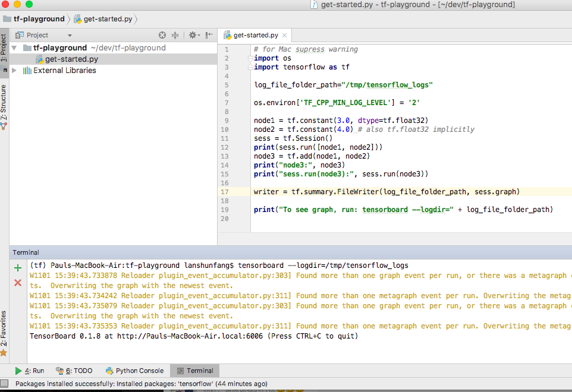Click the TODO icon in the bottom bar
572x392 pixels.
pyautogui.click(x=59, y=371)
